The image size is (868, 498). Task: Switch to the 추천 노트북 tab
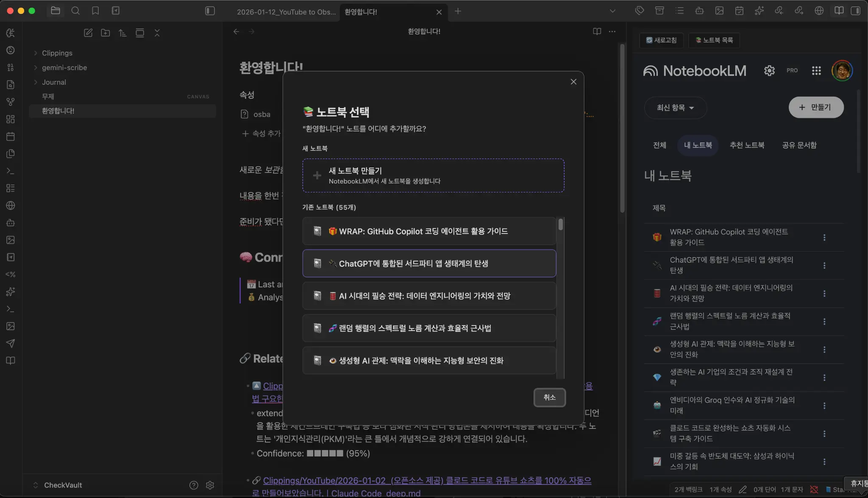pos(747,145)
